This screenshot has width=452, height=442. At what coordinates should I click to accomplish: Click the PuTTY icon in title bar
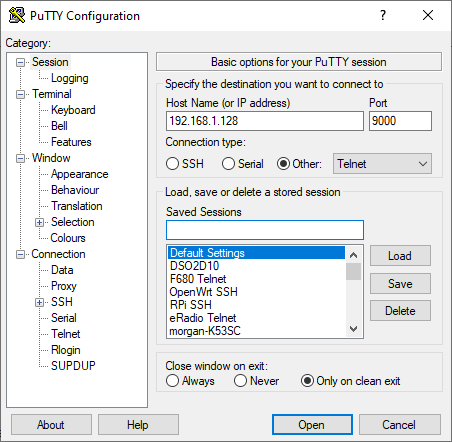click(17, 15)
